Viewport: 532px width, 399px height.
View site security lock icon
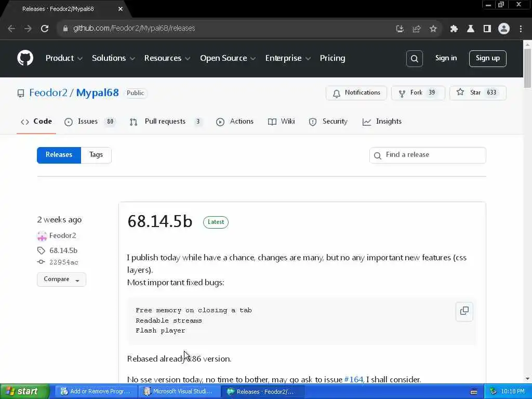coord(65,29)
